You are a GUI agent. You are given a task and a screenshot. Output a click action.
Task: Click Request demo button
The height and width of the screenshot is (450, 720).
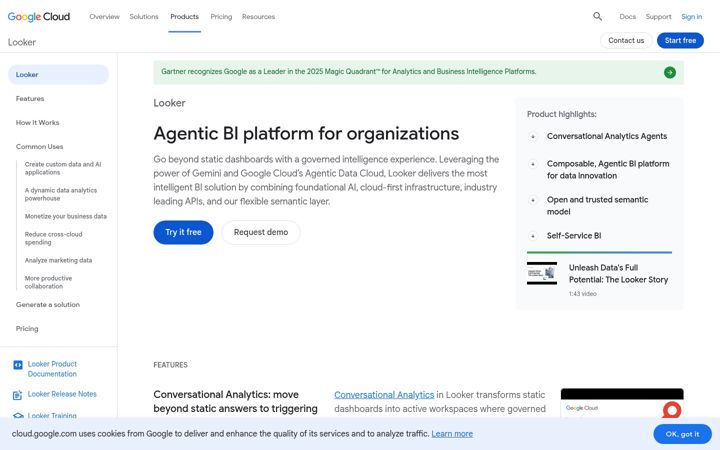(x=261, y=232)
